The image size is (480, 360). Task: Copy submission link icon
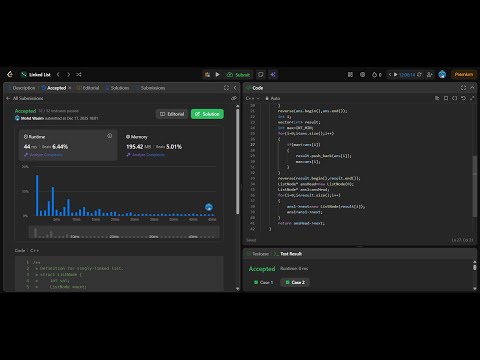234,98
